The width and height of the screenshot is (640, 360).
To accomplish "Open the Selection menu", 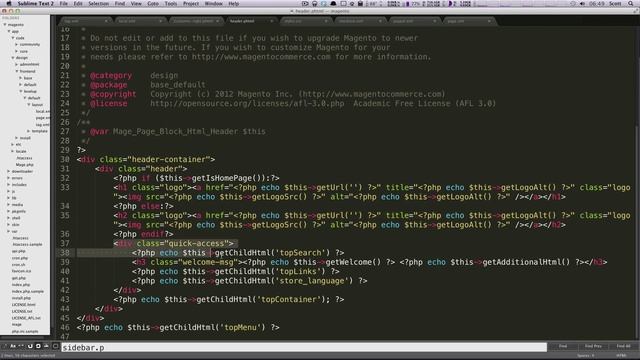I will [99, 3].
